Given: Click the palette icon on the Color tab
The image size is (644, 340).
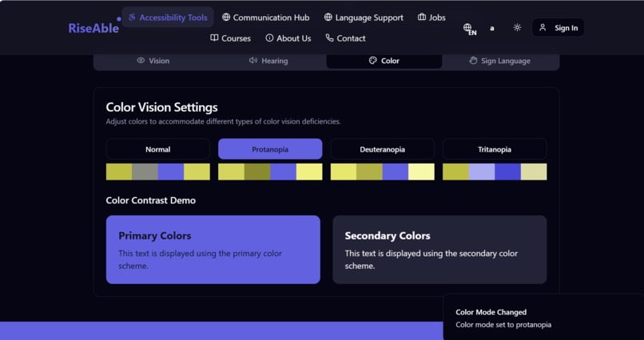Looking at the screenshot, I should [x=372, y=61].
